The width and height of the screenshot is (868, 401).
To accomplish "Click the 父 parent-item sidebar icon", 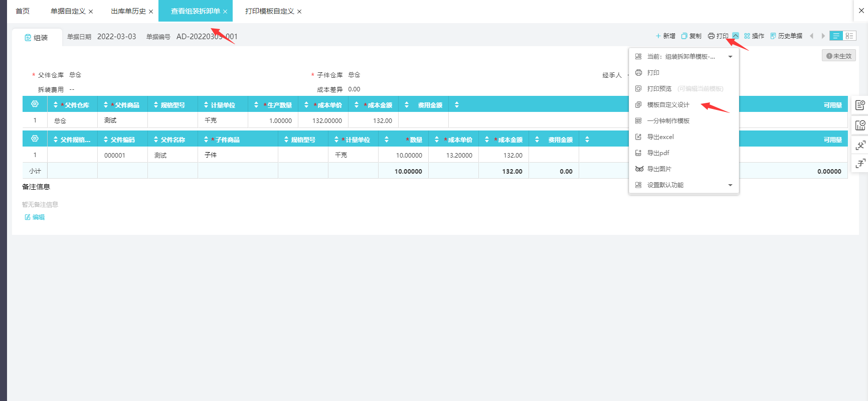I will [x=860, y=146].
